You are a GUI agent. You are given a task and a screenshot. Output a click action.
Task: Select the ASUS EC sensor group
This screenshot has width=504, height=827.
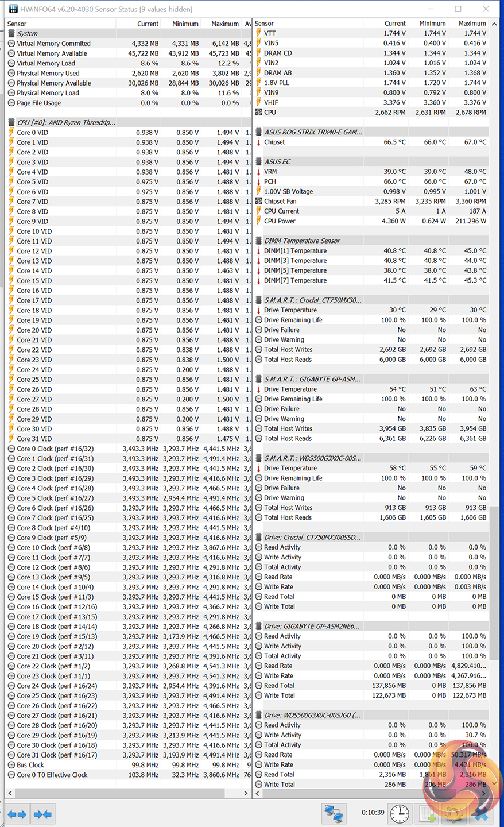click(x=371, y=162)
